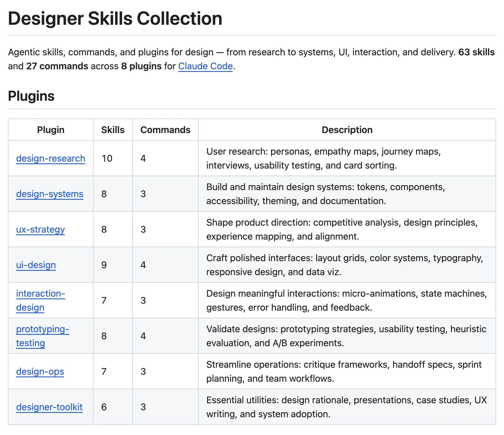Open the design-systems plugin link

click(50, 194)
